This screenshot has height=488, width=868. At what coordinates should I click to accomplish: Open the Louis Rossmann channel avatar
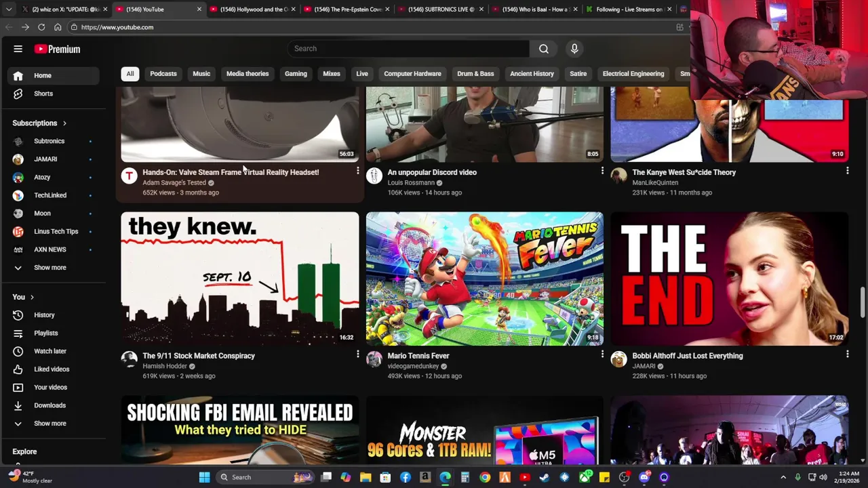click(374, 176)
